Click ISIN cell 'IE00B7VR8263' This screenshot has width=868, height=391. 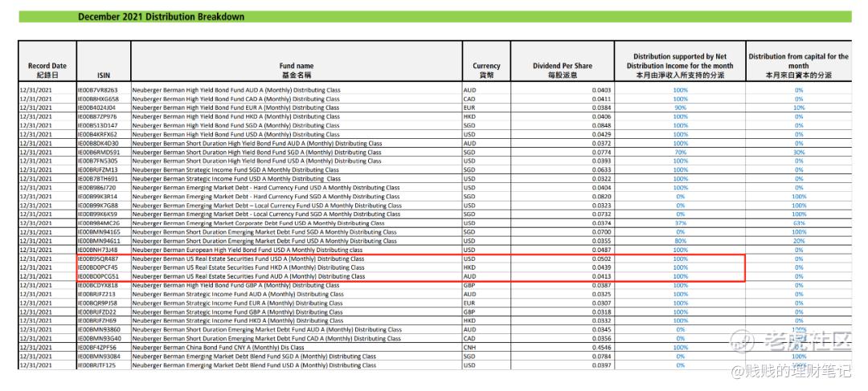[x=98, y=90]
